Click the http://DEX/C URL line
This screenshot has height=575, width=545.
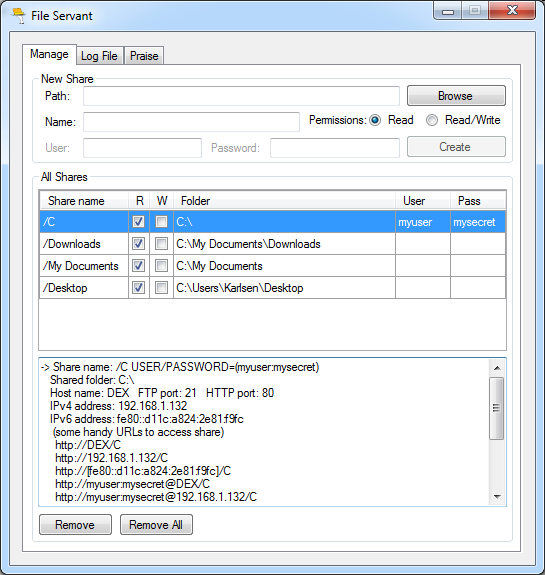pyautogui.click(x=88, y=445)
